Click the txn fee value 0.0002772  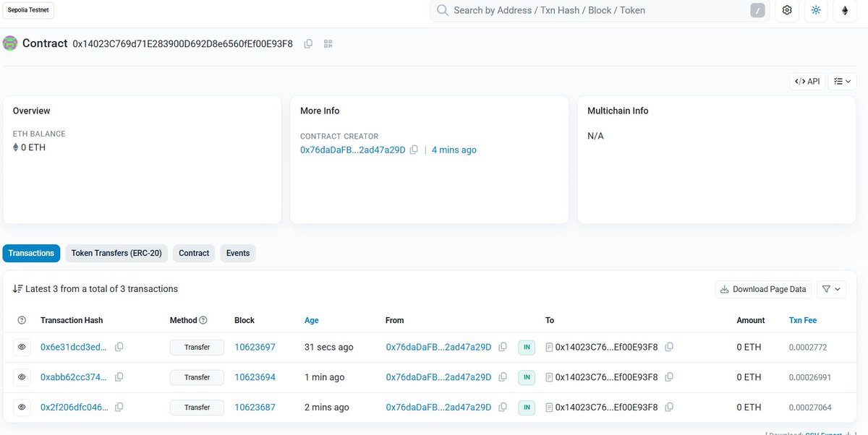coord(808,348)
